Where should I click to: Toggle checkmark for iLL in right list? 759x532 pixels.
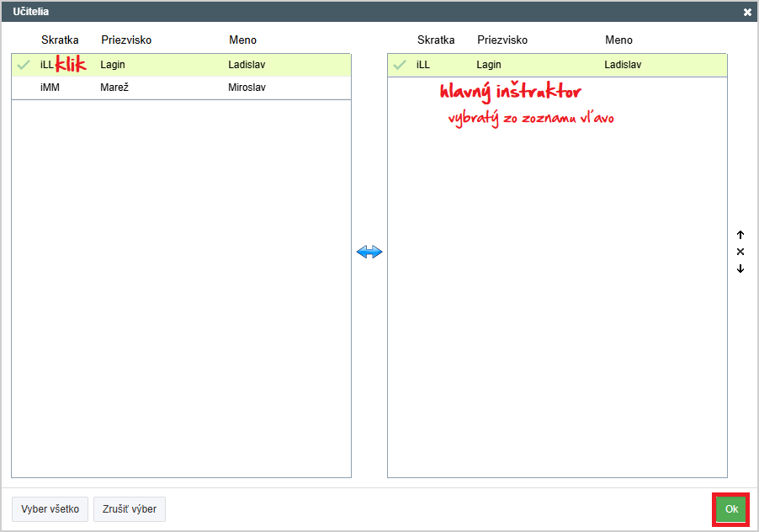tap(400, 64)
